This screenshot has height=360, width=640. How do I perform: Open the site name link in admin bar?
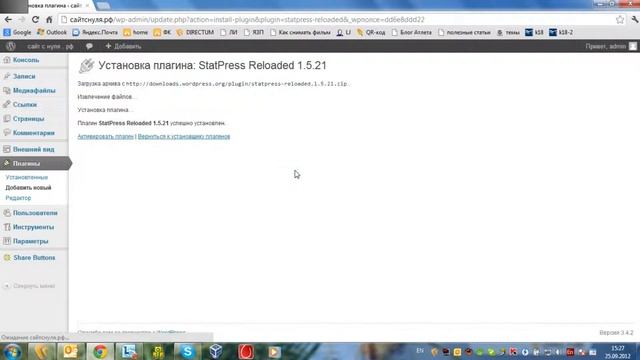[x=50, y=46]
